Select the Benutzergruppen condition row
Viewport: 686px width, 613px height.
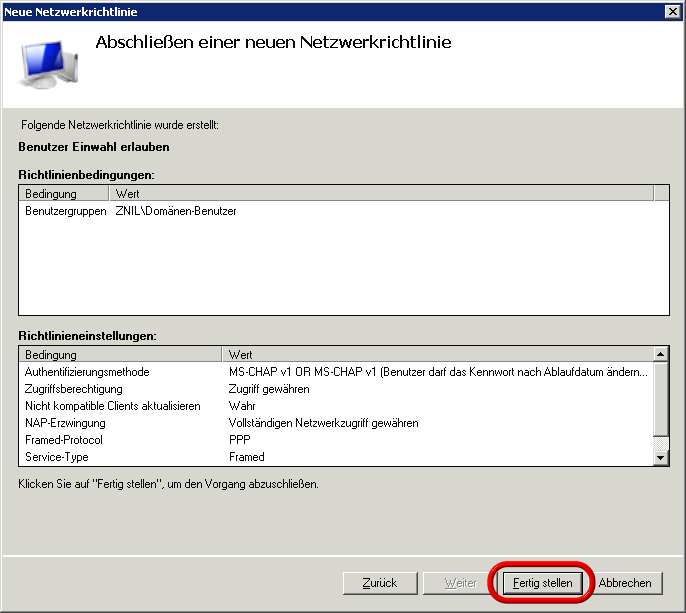65,211
